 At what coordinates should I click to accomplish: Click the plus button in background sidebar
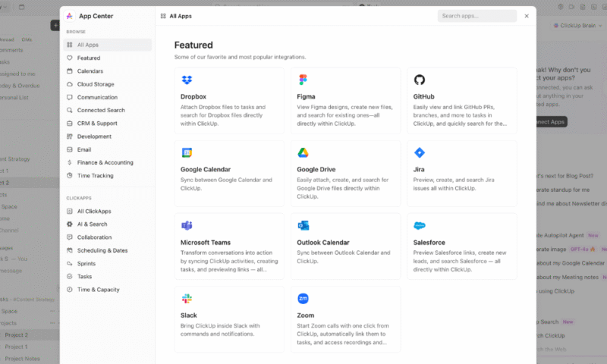point(55,26)
